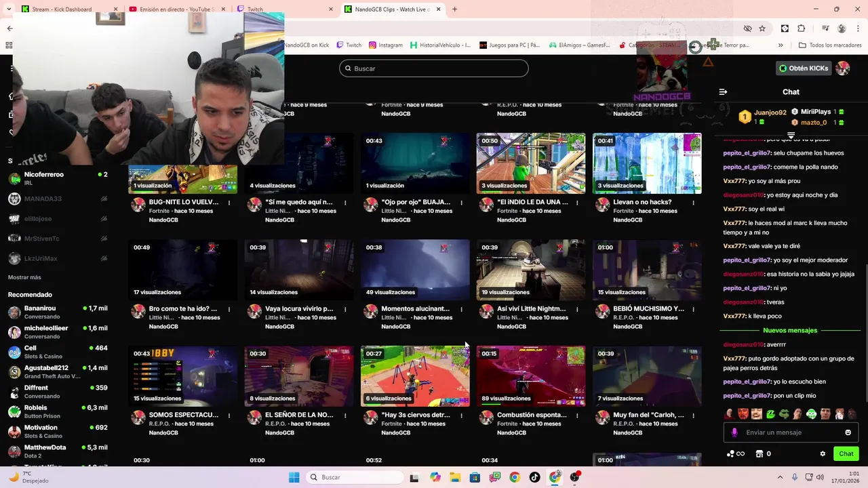This screenshot has height=488, width=868.
Task: Bookmark this page with star icon
Action: tap(762, 28)
